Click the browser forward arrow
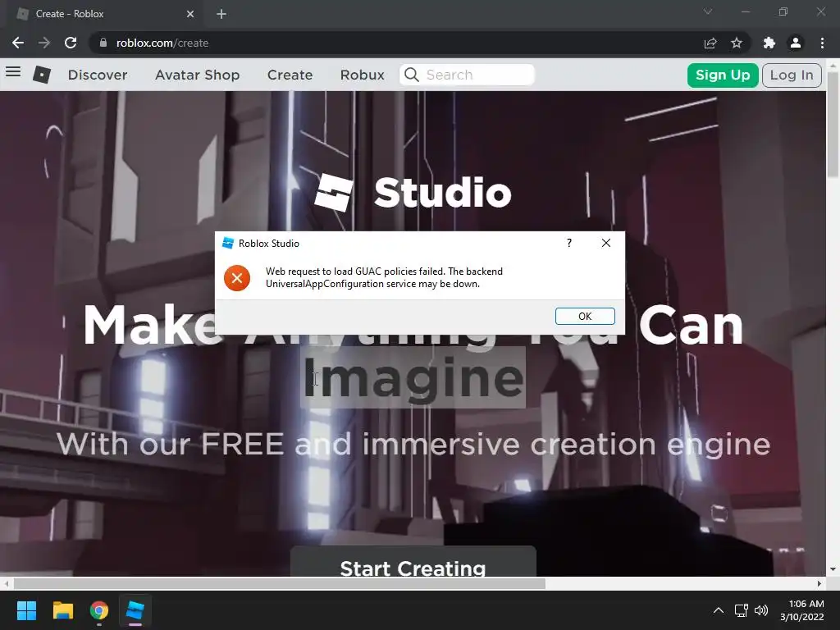Screen dimensions: 840x630 click(44, 43)
